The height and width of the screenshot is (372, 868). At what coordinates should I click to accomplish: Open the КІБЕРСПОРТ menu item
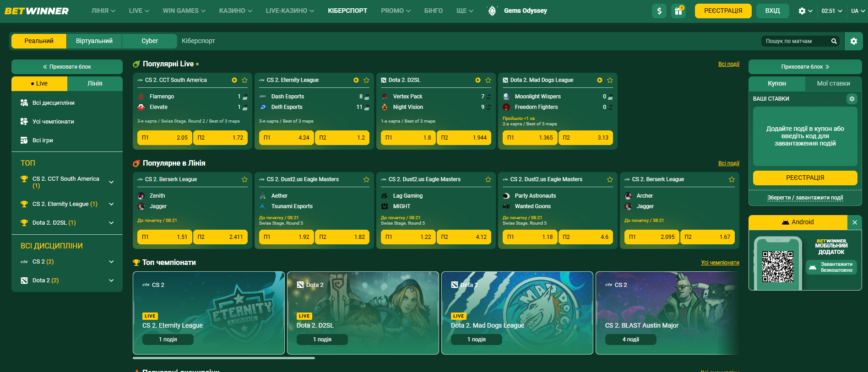347,11
